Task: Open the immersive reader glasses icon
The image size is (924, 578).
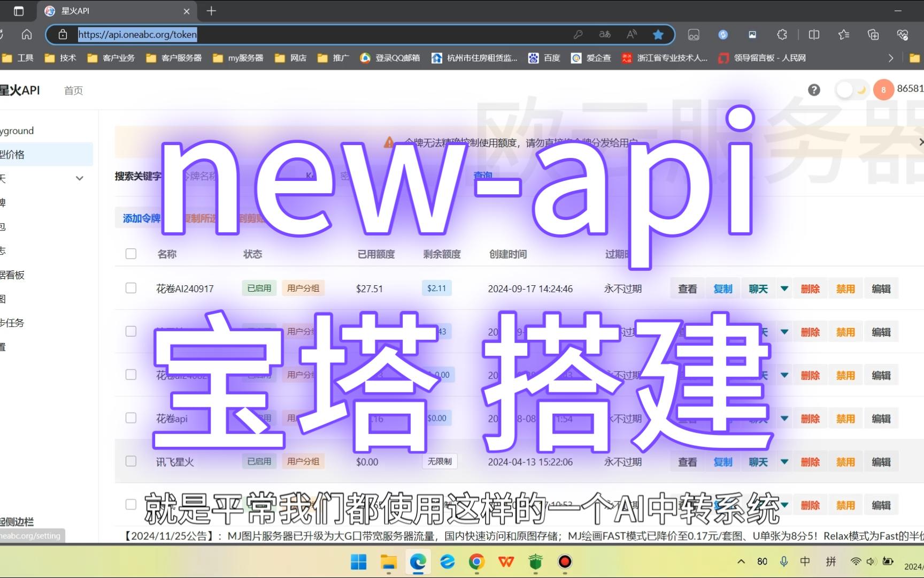Action: pyautogui.click(x=694, y=35)
